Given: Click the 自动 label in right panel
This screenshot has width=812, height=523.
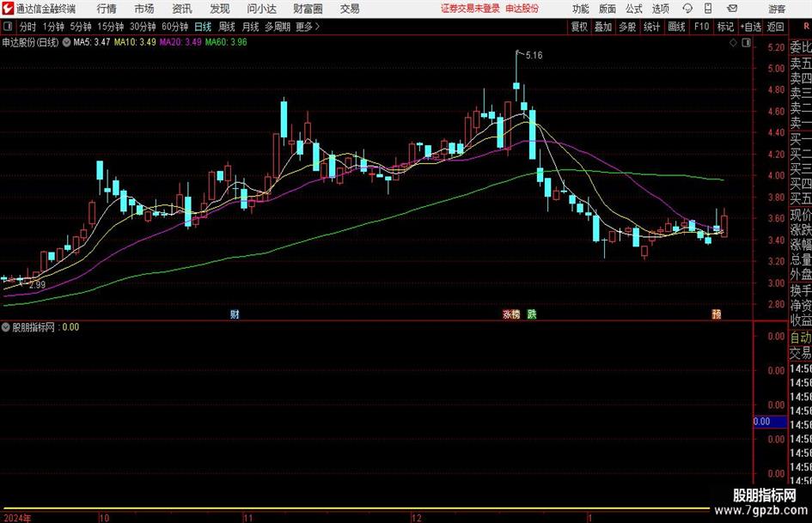Looking at the screenshot, I should 801,338.
